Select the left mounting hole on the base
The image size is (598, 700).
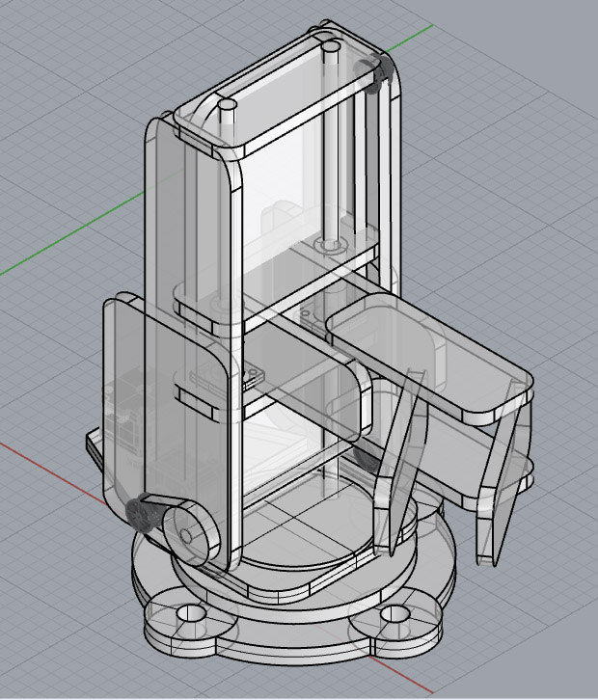pos(191,612)
